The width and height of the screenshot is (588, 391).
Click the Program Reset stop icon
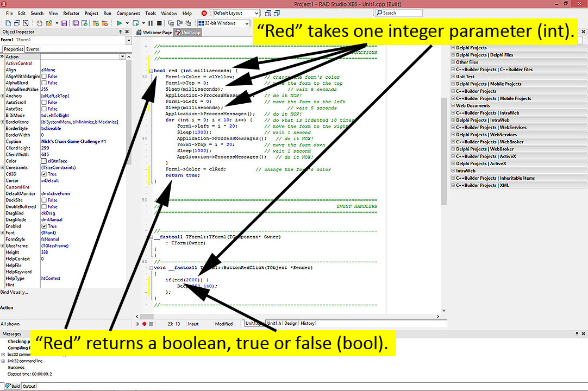click(x=159, y=23)
